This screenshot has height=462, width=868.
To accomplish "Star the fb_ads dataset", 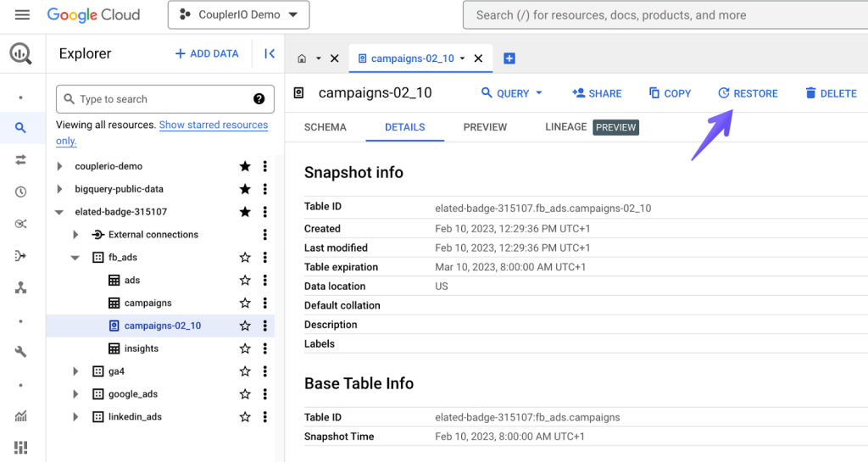I will tap(245, 258).
